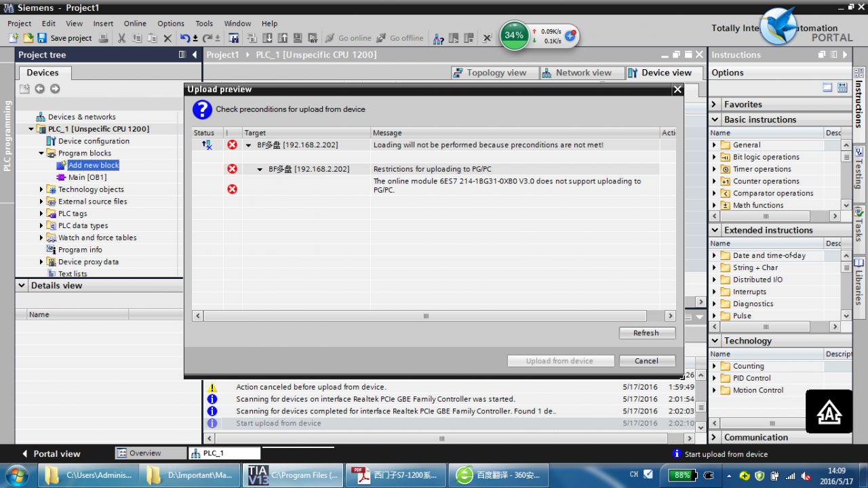Expand the Favorites instructions section
The image size is (868, 488).
[714, 105]
